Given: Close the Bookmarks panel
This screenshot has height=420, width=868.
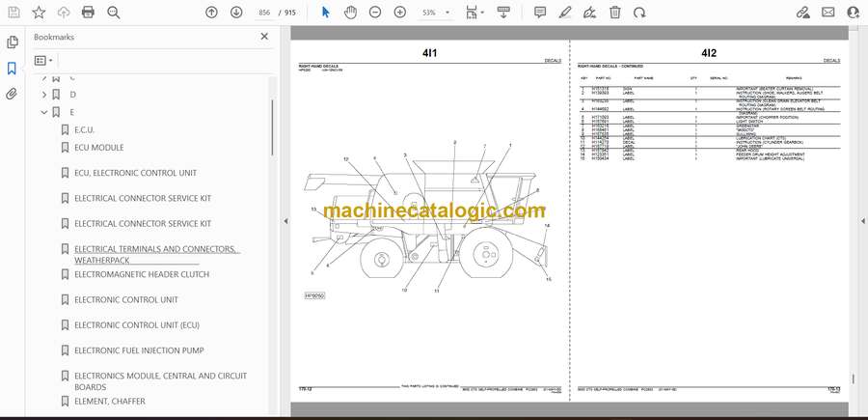Looking at the screenshot, I should click(264, 37).
